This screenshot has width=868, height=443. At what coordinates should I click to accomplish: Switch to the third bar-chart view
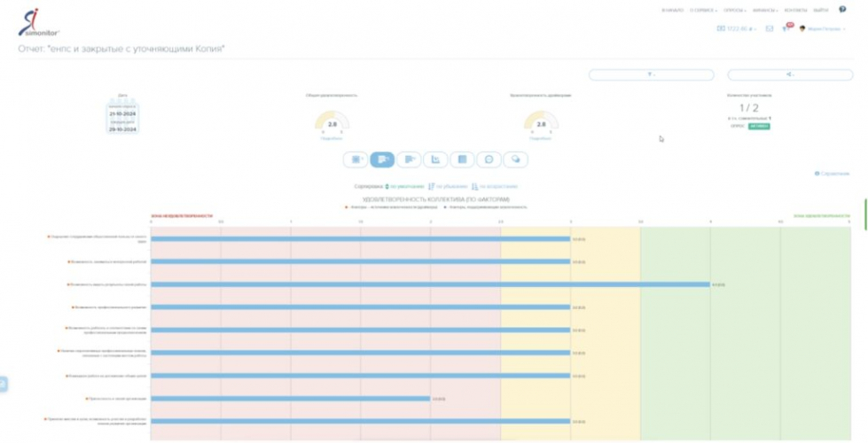[x=409, y=159]
